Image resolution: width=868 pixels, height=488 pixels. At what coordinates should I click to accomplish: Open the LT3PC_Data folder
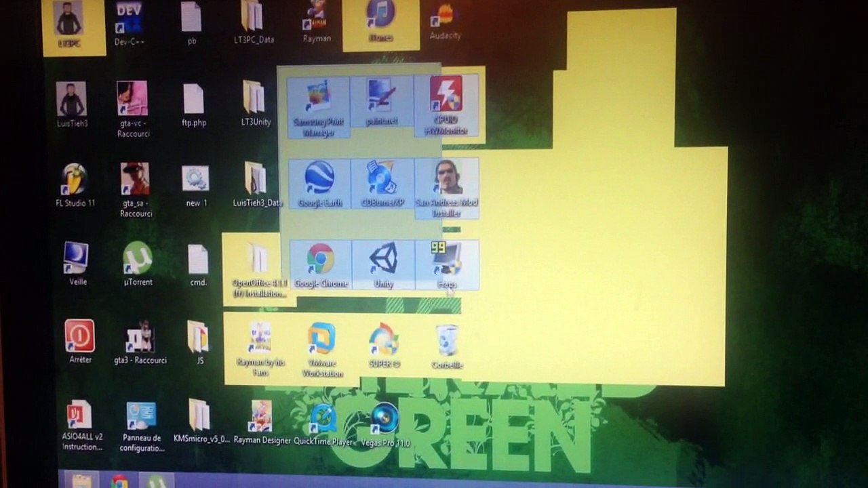[254, 22]
